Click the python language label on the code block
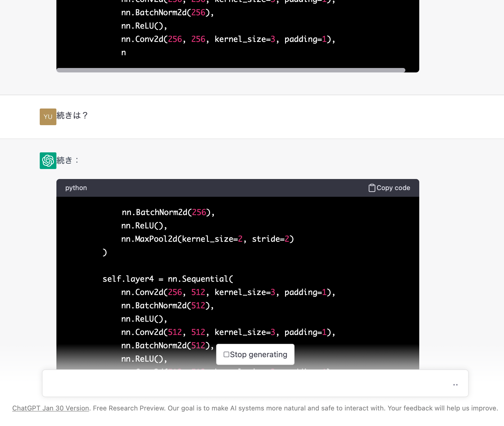The image size is (504, 426). point(76,188)
